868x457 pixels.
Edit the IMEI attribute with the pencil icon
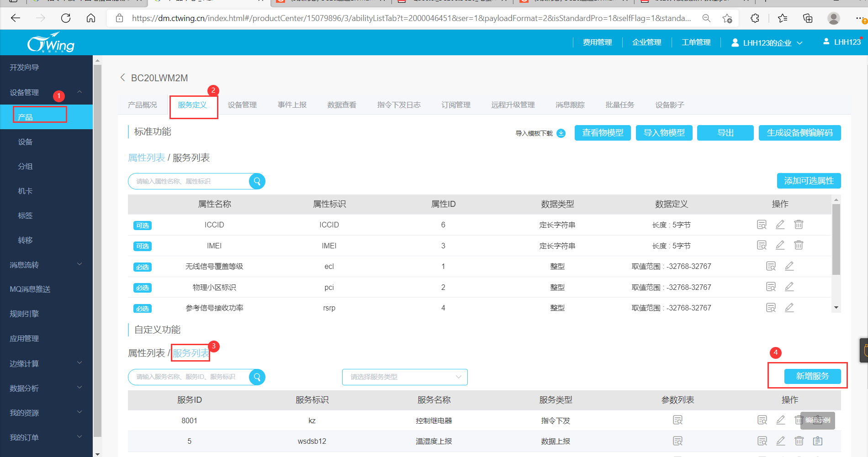coord(780,246)
